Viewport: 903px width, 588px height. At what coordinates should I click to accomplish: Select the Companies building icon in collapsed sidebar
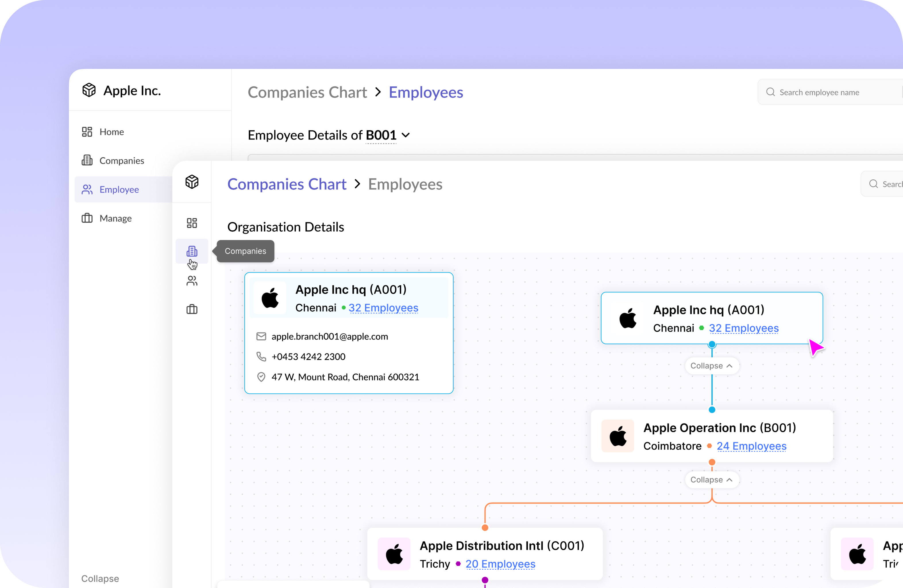(x=192, y=251)
